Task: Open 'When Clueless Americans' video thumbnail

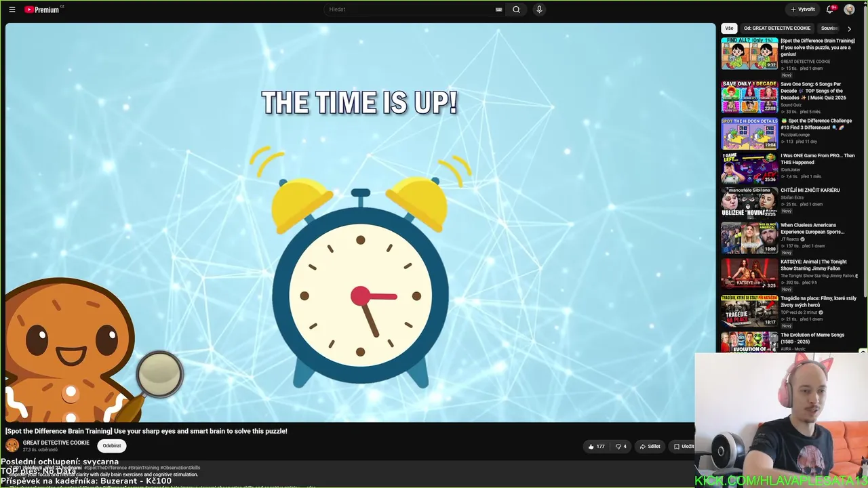Action: pyautogui.click(x=749, y=238)
